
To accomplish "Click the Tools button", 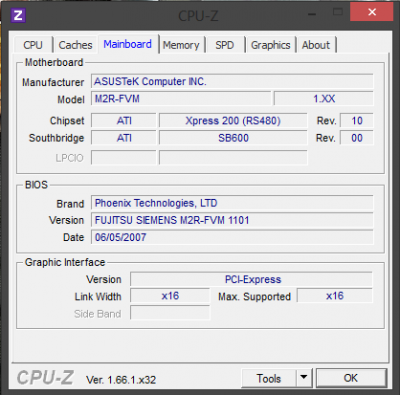I will pyautogui.click(x=269, y=378).
